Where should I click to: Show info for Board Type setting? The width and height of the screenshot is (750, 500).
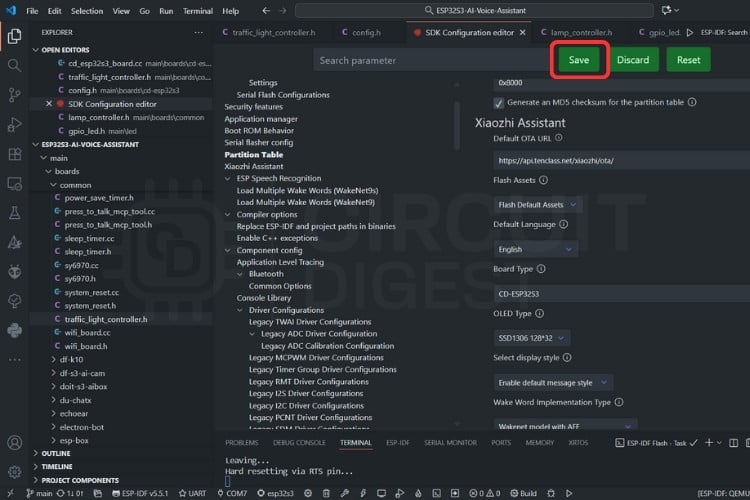click(541, 269)
